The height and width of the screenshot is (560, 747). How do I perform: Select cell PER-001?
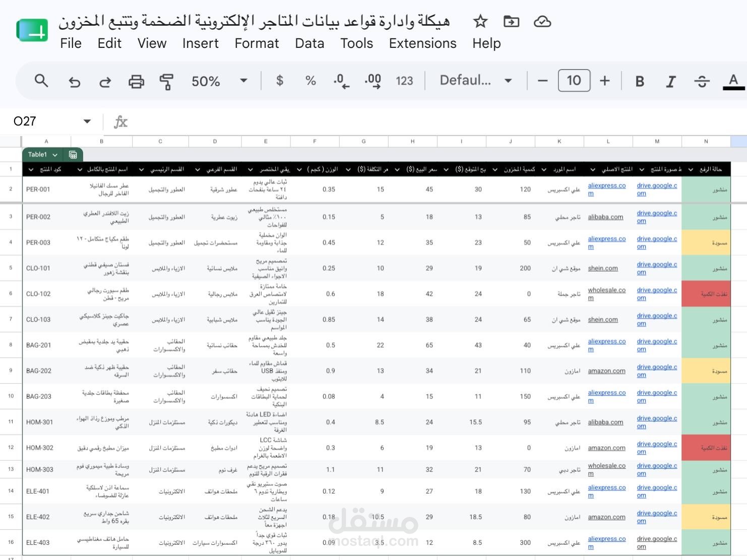46,190
